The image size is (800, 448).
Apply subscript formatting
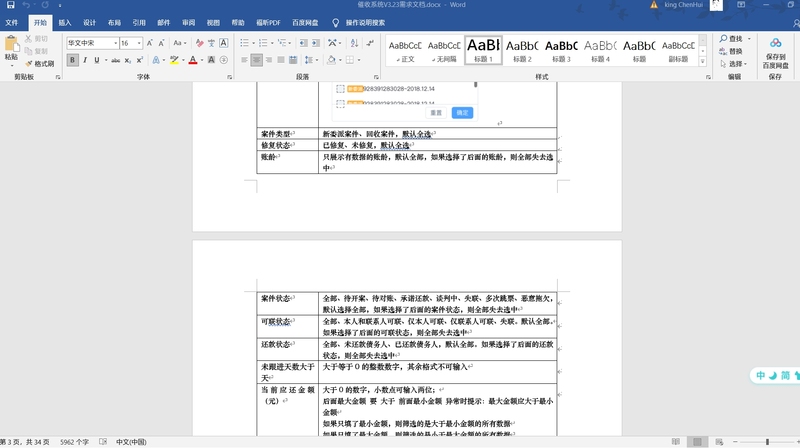pos(128,60)
